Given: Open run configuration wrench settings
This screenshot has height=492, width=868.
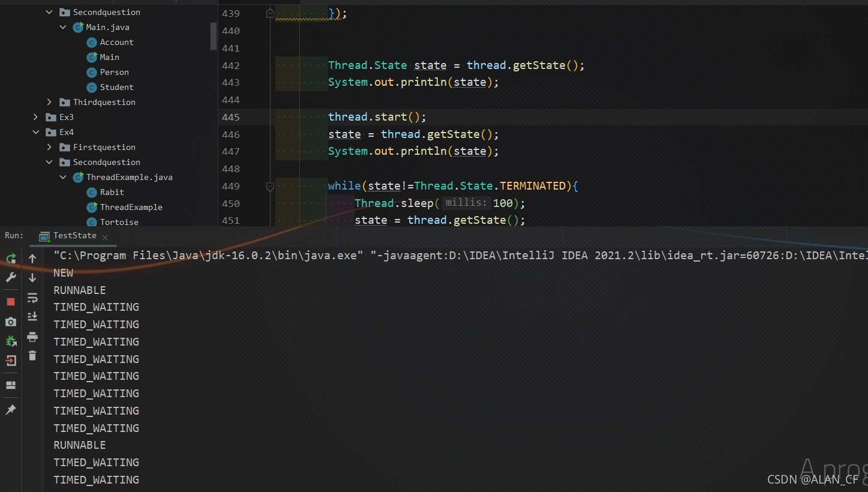Looking at the screenshot, I should (x=11, y=277).
